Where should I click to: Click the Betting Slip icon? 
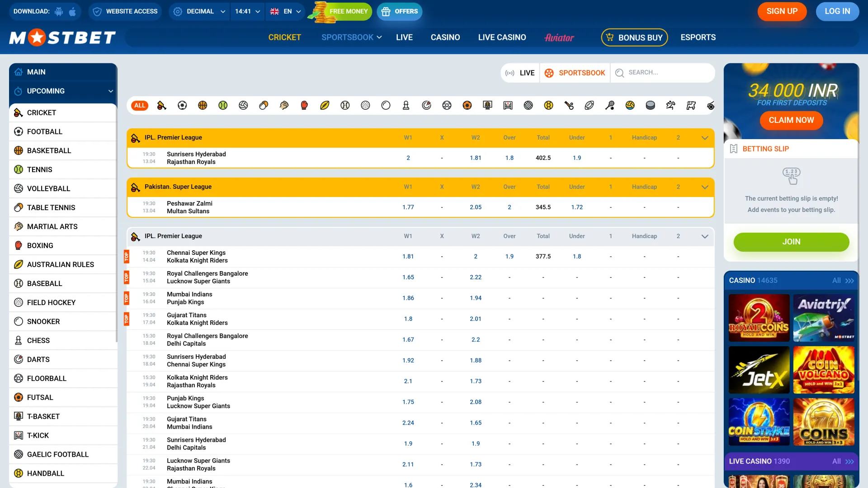734,149
